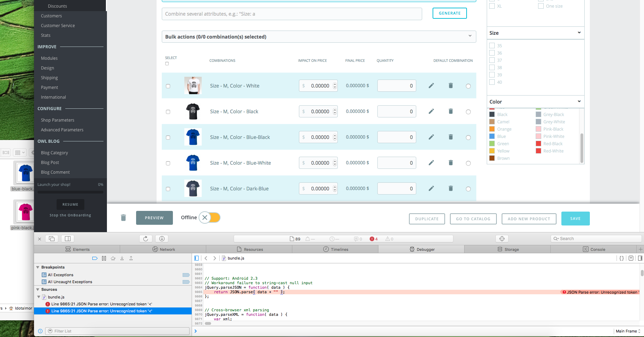Tick the select-all combinations checkbox

click(167, 64)
